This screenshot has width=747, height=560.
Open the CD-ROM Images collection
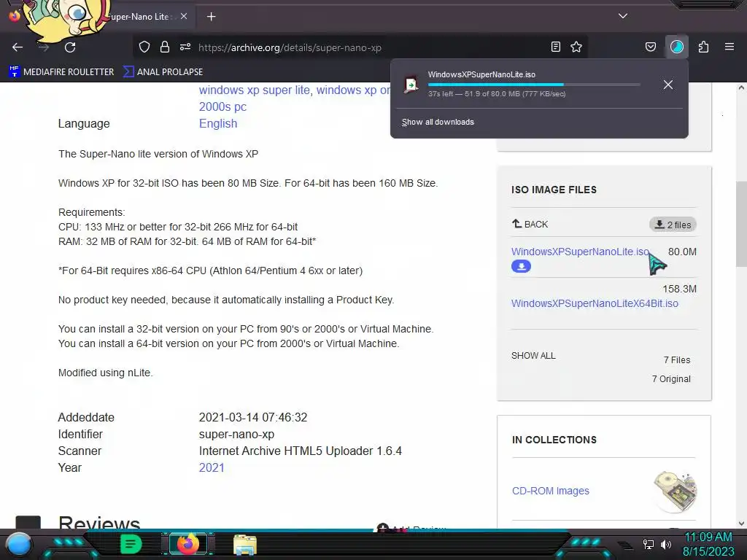pyautogui.click(x=550, y=491)
